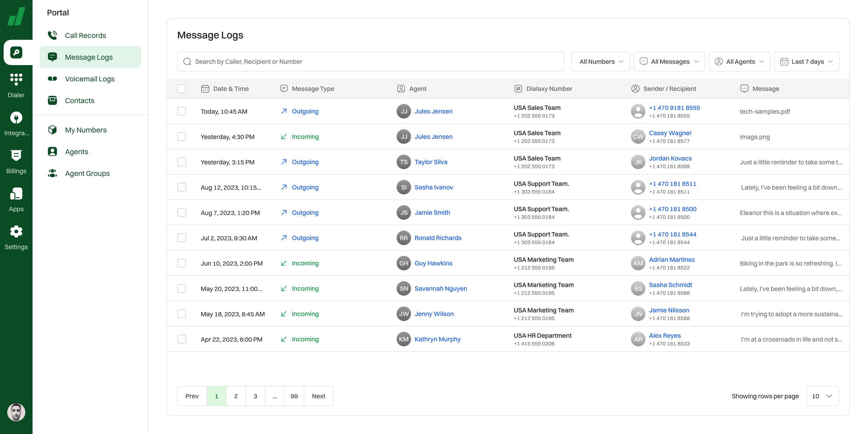Go to Call Records menu item

(85, 36)
